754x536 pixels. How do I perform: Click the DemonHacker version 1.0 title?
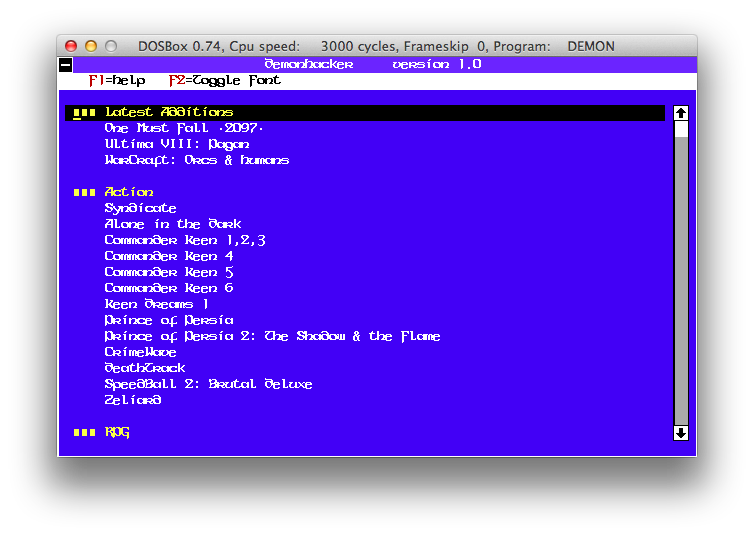[x=373, y=64]
